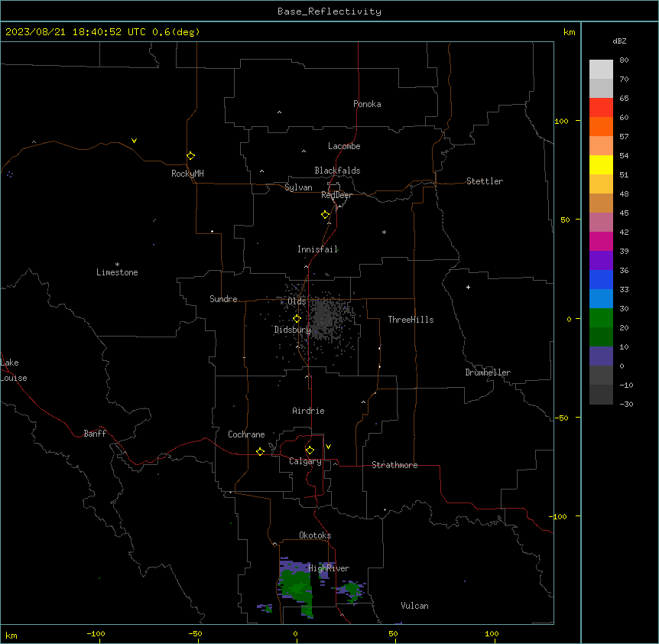Image resolution: width=659 pixels, height=644 pixels.
Task: Select the red 65 dBZ legend swatch
Action: pyautogui.click(x=601, y=107)
